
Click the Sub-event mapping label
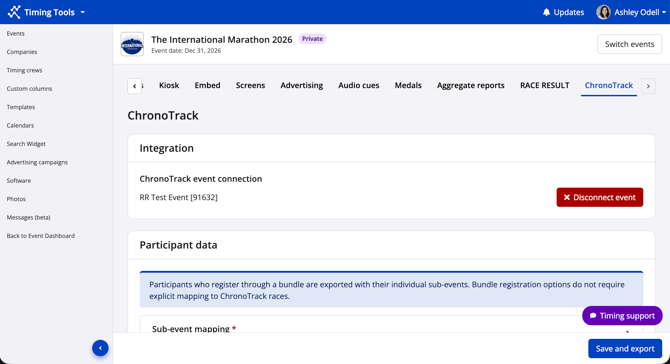pyautogui.click(x=191, y=329)
